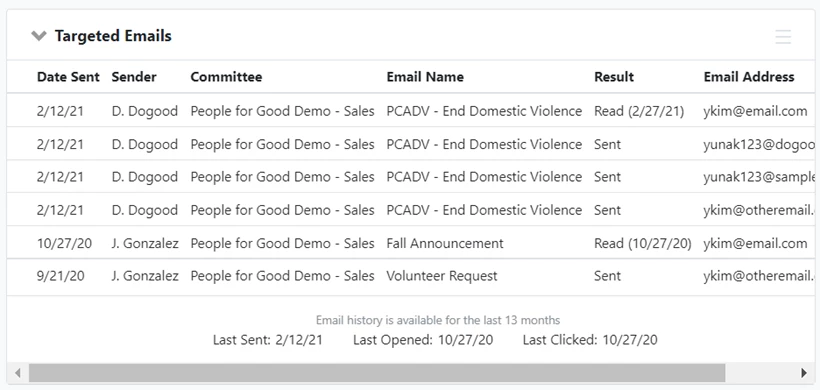Viewport: 820px width, 390px height.
Task: Sort by the Email Name column header
Action: pyautogui.click(x=425, y=77)
